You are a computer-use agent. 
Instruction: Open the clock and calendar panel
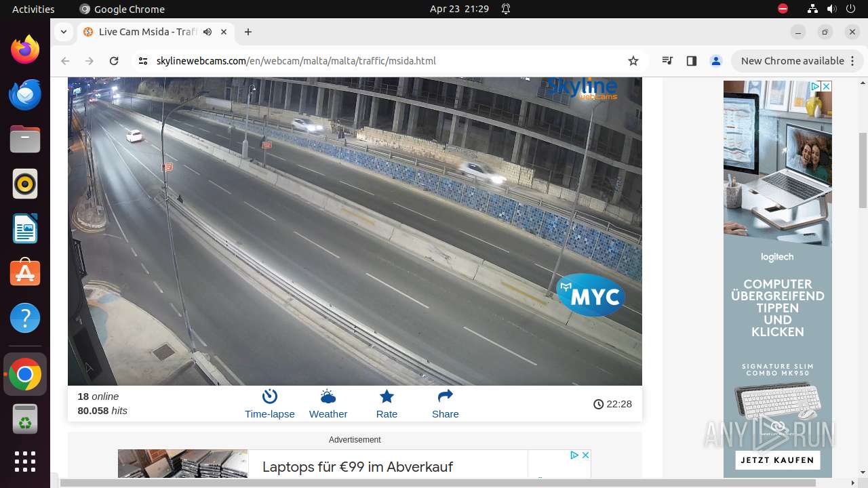459,9
